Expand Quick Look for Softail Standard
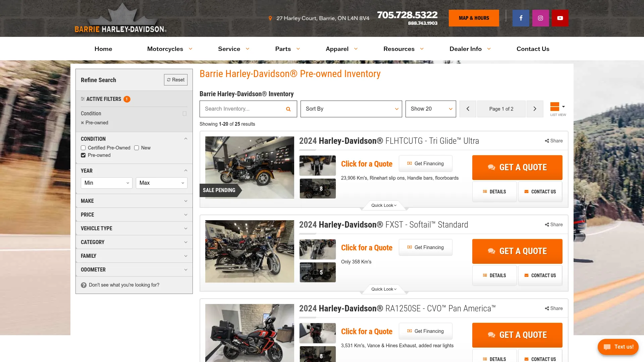Viewport: 644px width, 362px height. 384,289
